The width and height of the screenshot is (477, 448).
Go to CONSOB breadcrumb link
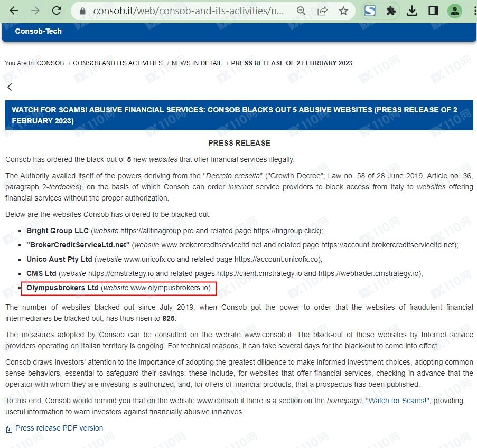50,63
